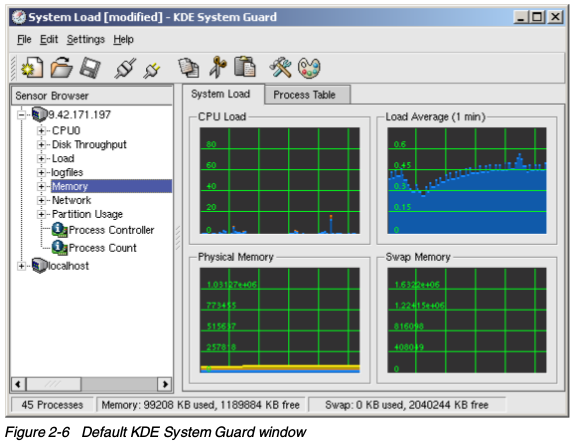Screen dimensions: 582x443
Task: Expand the Network tree node
Action: [42, 200]
